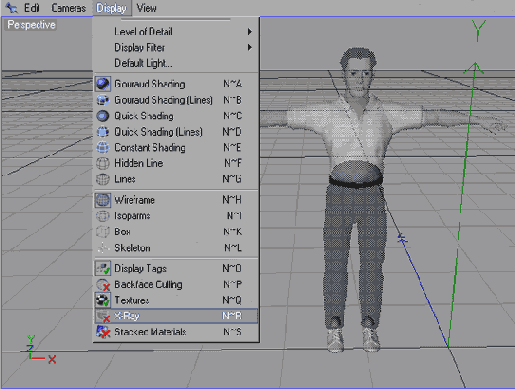Click the red X on the axis gizmo
Screen dimensions: 515x389
[x=52, y=359]
